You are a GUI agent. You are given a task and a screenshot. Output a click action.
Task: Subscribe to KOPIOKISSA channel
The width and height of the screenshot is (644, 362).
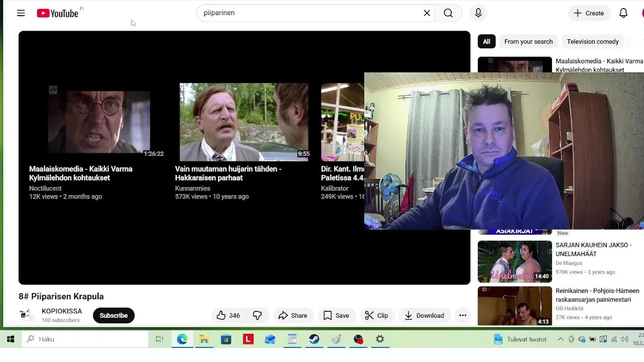[x=114, y=315]
